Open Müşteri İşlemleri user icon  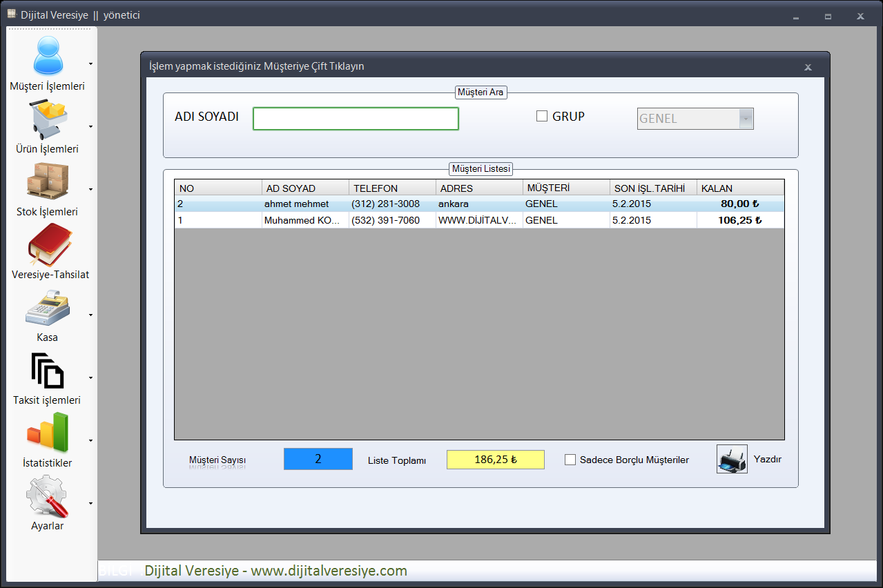coord(48,55)
